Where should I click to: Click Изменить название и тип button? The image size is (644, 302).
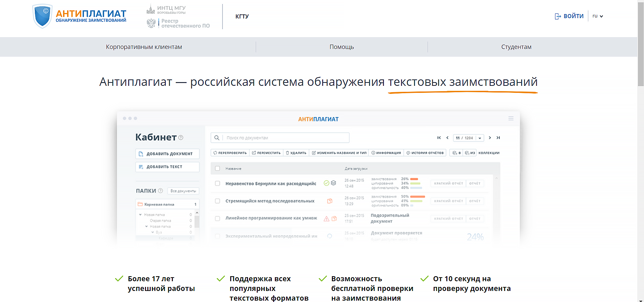coord(339,153)
